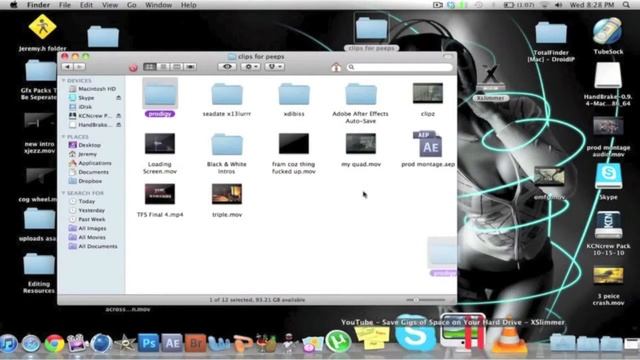Open the Help menu
640x360 pixels.
point(189,5)
